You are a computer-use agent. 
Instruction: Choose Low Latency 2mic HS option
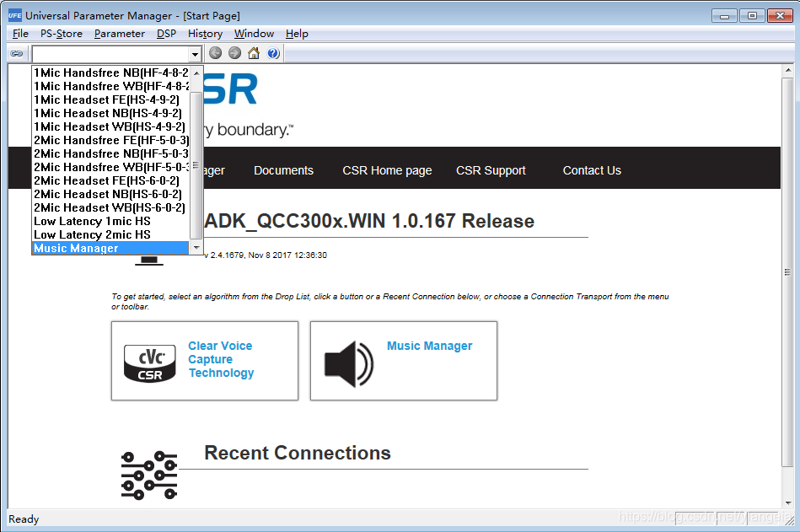pyautogui.click(x=110, y=234)
